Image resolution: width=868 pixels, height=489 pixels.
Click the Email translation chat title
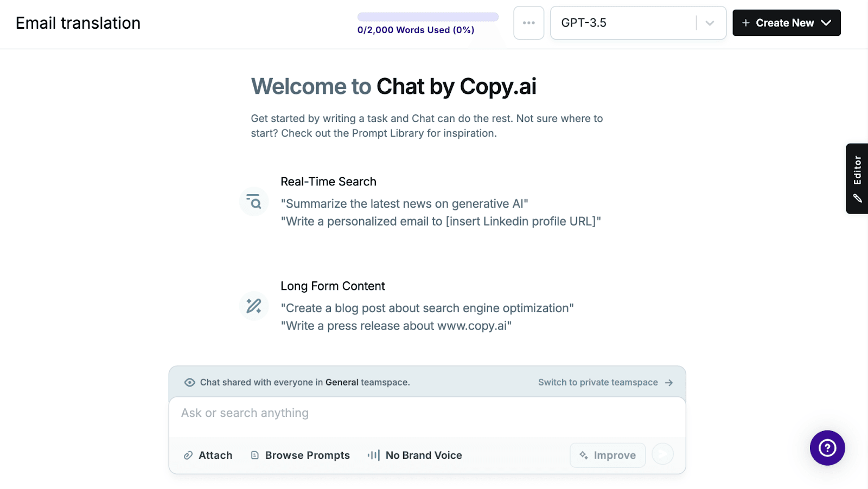click(78, 23)
